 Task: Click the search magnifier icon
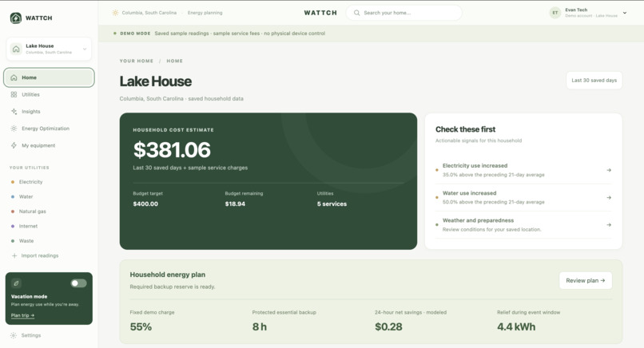coord(357,13)
